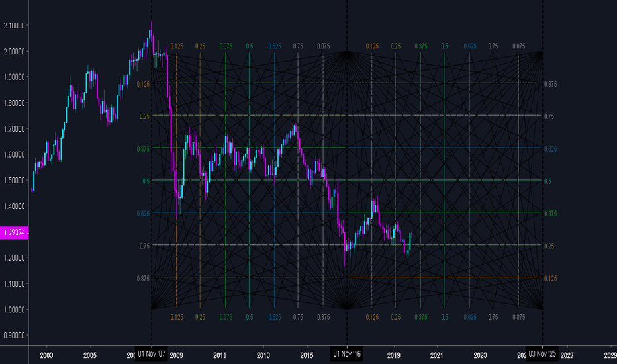Select the orange 0.125 label on right edge

coord(550,278)
